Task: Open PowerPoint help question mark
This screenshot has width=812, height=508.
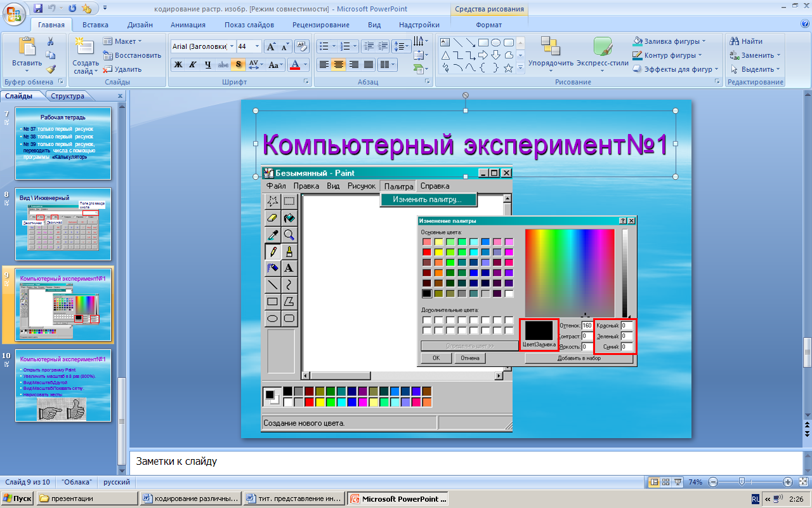Action: (x=805, y=24)
